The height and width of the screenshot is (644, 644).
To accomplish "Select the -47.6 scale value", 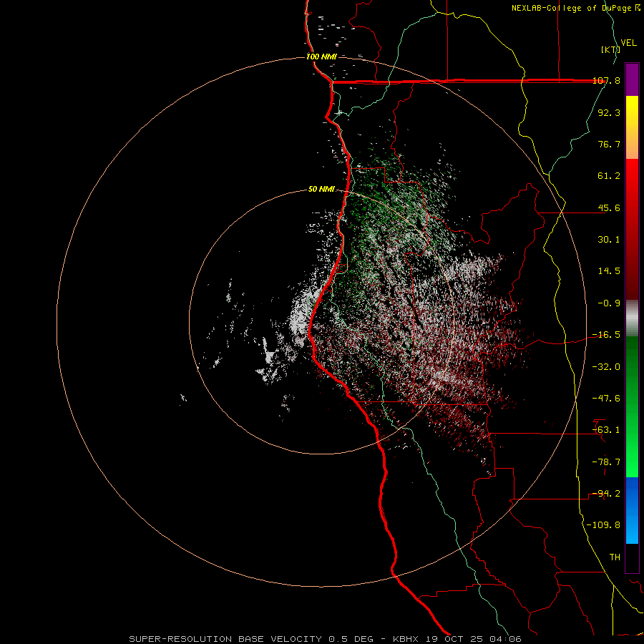I will click(606, 399).
